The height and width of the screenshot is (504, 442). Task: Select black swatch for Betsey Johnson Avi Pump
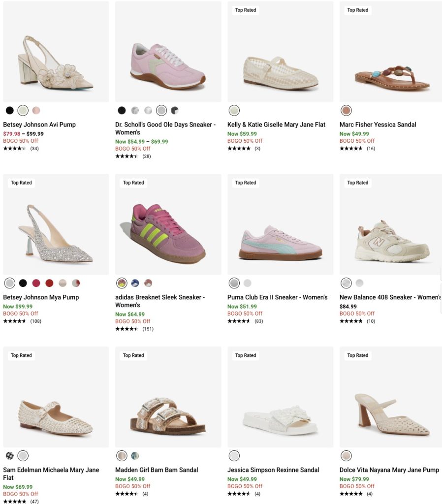[10, 110]
